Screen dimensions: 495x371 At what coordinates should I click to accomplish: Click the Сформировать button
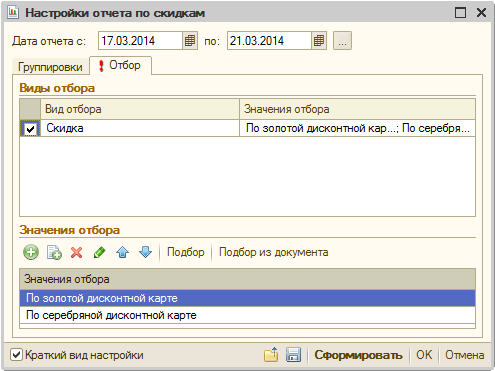tap(358, 355)
